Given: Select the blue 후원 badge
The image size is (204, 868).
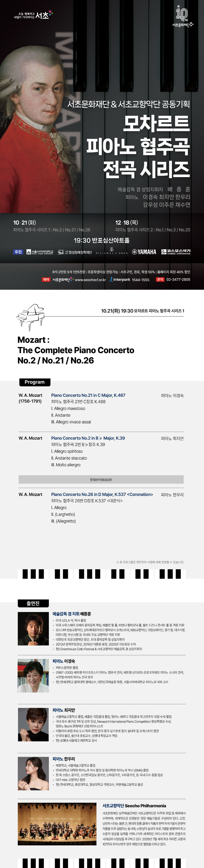Looking at the screenshot, I should [x=18, y=252].
